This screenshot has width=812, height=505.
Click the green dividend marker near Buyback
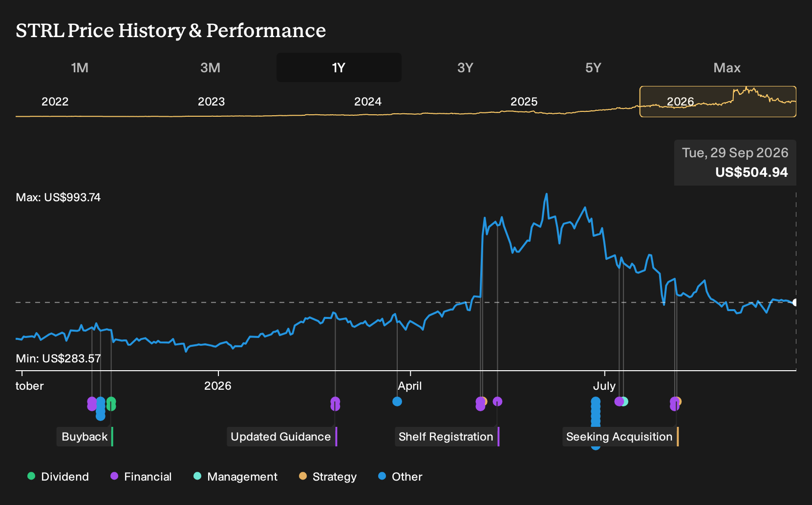[111, 403]
